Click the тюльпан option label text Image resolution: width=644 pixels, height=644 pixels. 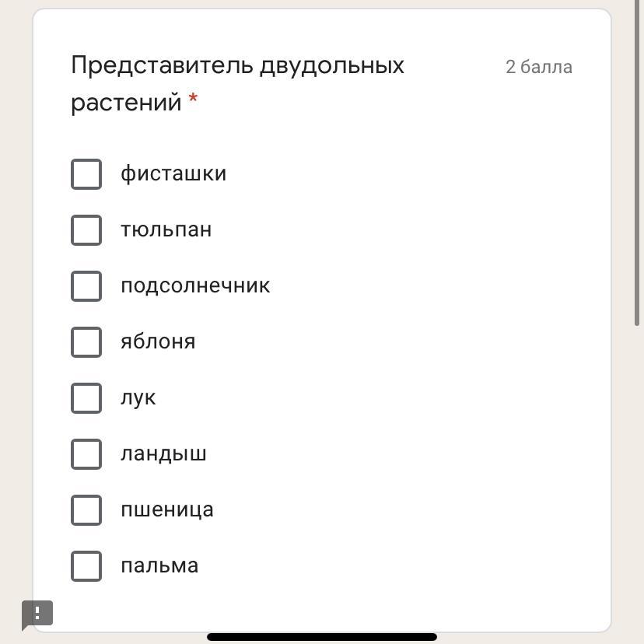[x=166, y=229]
